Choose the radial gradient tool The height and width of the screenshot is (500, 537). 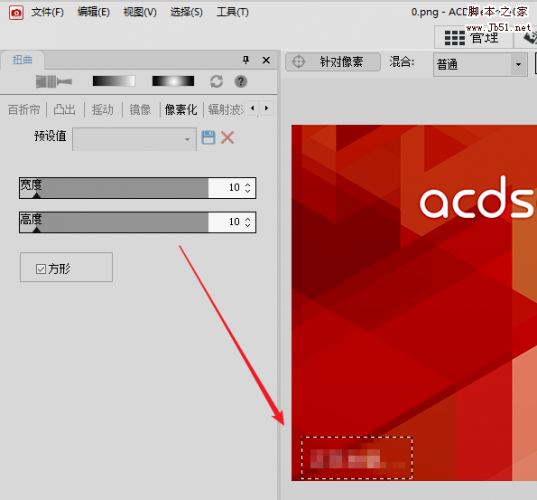click(173, 81)
